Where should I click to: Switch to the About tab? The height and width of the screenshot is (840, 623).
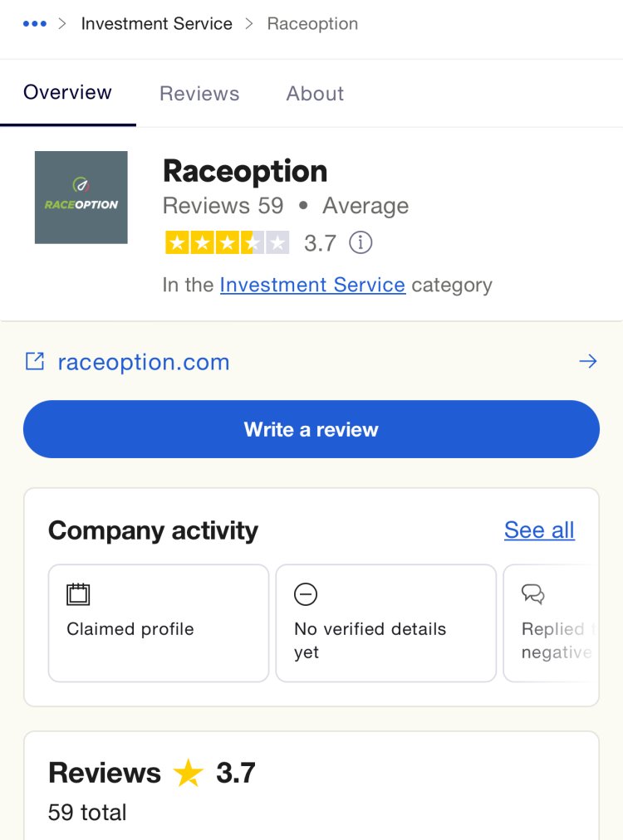coord(315,93)
